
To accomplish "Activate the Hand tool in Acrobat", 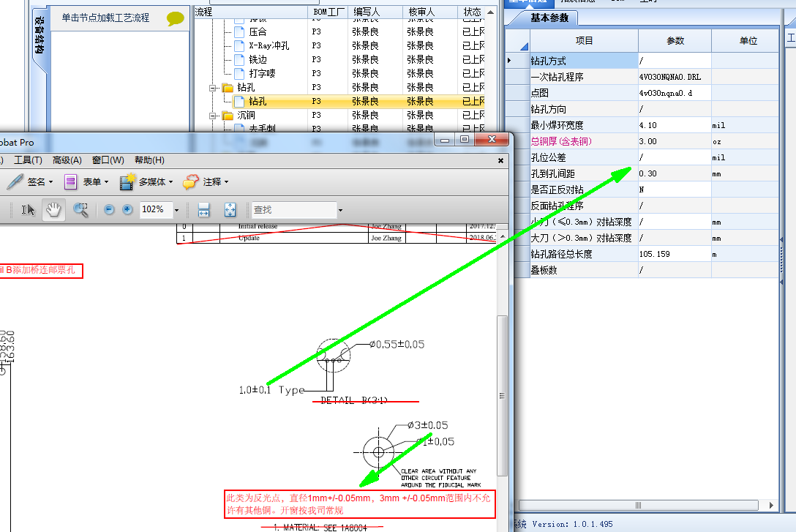I will pos(53,209).
